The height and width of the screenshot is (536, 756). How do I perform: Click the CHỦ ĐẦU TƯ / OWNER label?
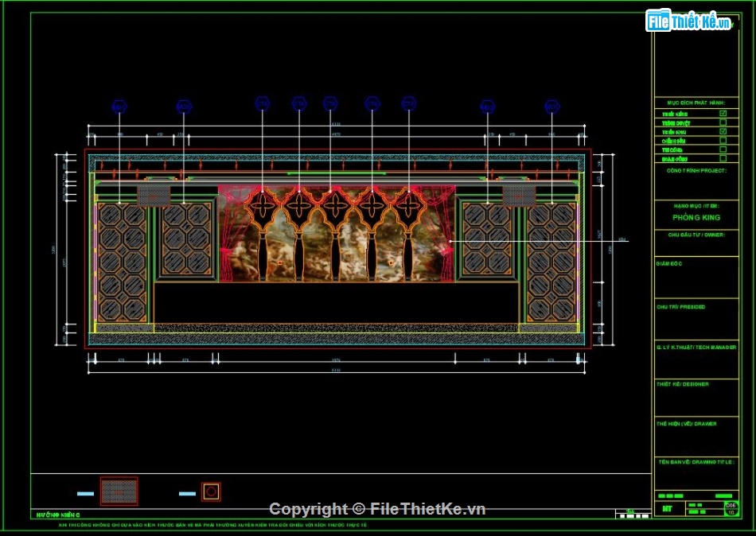(x=696, y=235)
